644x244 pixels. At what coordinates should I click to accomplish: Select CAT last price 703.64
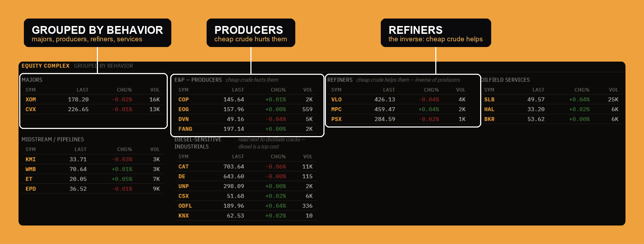click(x=234, y=167)
